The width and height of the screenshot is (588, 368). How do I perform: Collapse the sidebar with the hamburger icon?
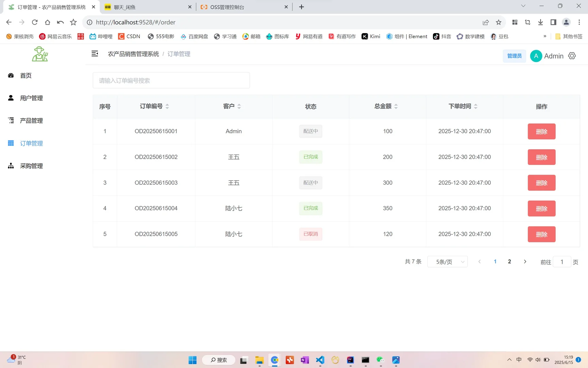95,53
